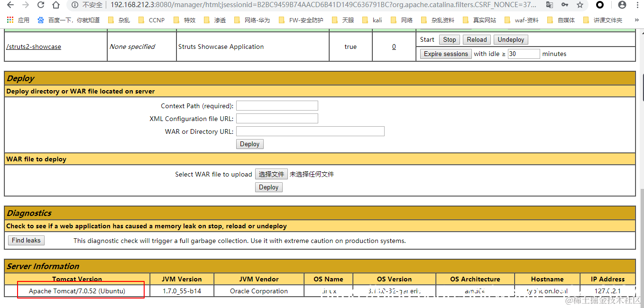The height and width of the screenshot is (308, 644).
Task: Click the address bar URL
Action: pos(324,5)
